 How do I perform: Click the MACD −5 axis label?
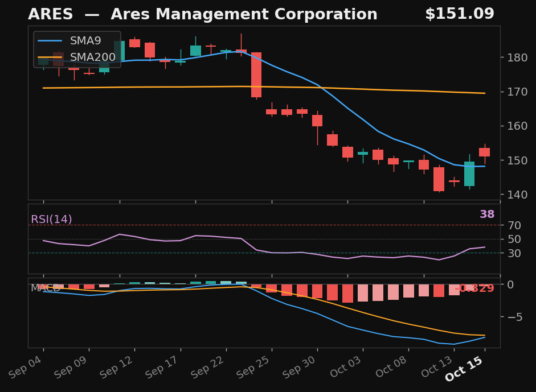pyautogui.click(x=515, y=317)
